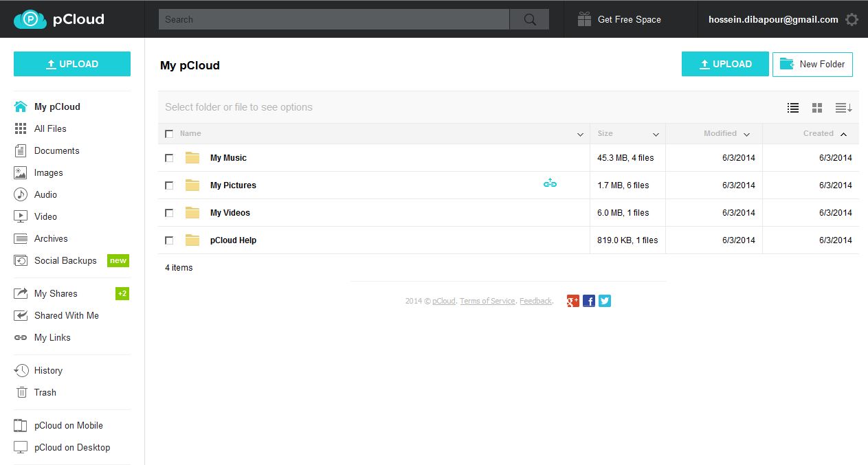The image size is (868, 465).
Task: Click the My pCloud home icon
Action: [x=21, y=106]
